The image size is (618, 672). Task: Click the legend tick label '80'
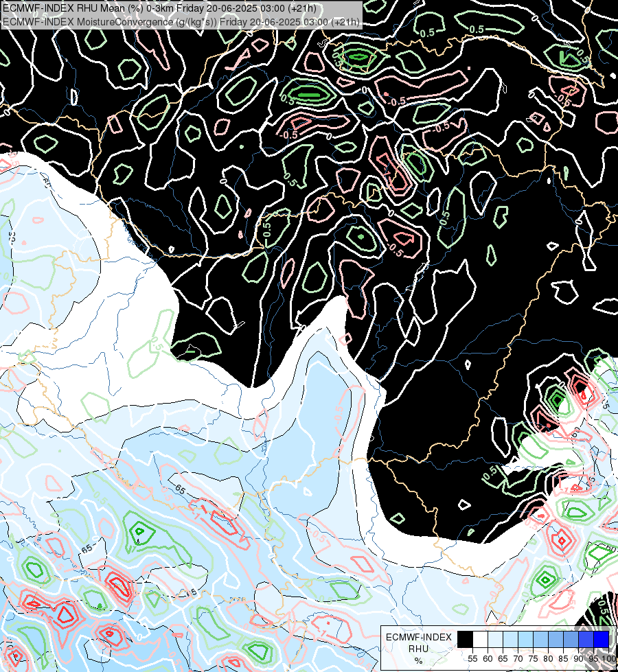[x=548, y=659]
